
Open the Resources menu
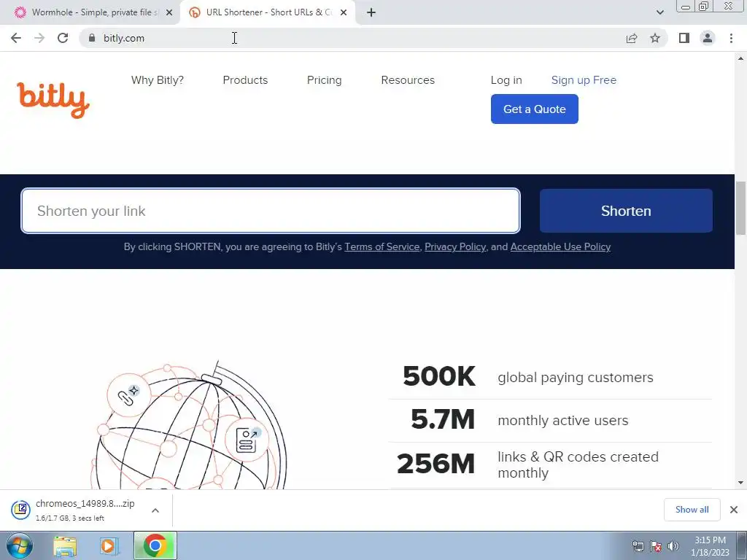(x=408, y=80)
